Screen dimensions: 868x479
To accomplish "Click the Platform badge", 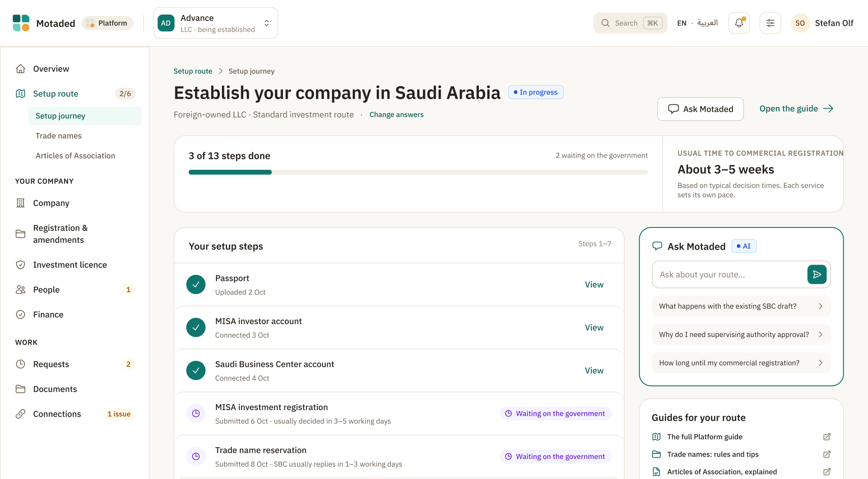I will coord(107,23).
